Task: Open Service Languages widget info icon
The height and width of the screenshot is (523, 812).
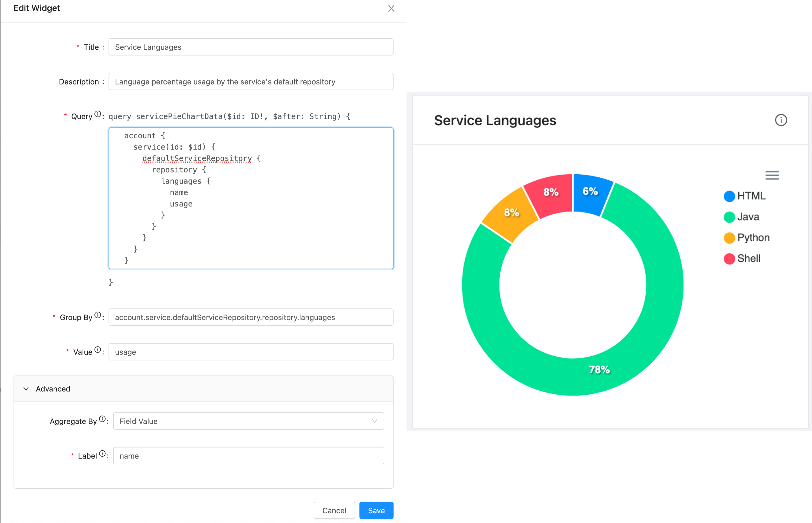Action: click(x=781, y=120)
